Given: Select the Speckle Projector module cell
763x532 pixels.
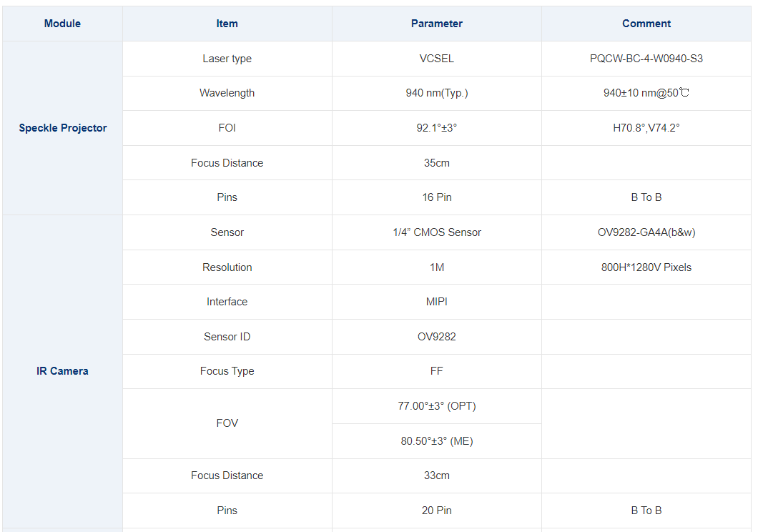Looking at the screenshot, I should (x=63, y=128).
